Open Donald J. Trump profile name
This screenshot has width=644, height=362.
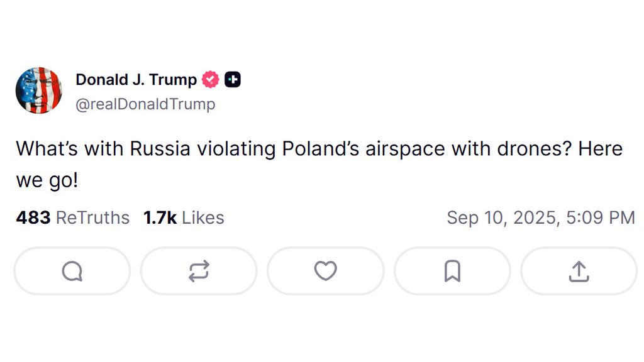(136, 80)
